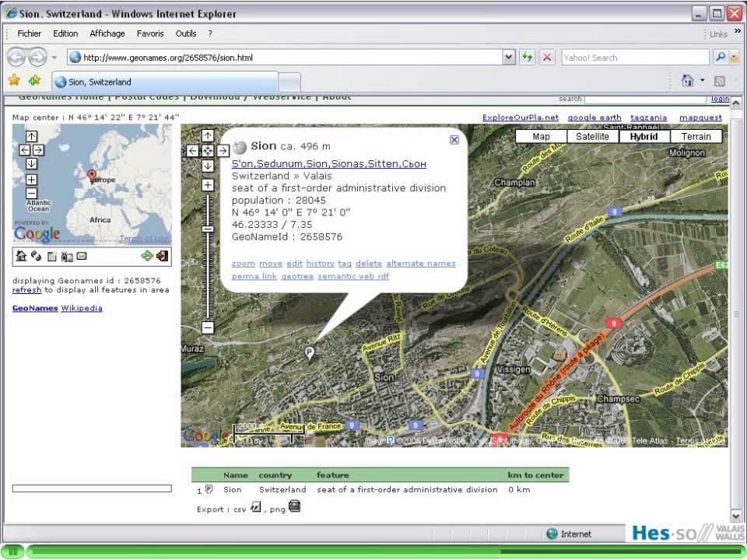
Task: Zoom in on the mini overview map
Action: [31, 180]
